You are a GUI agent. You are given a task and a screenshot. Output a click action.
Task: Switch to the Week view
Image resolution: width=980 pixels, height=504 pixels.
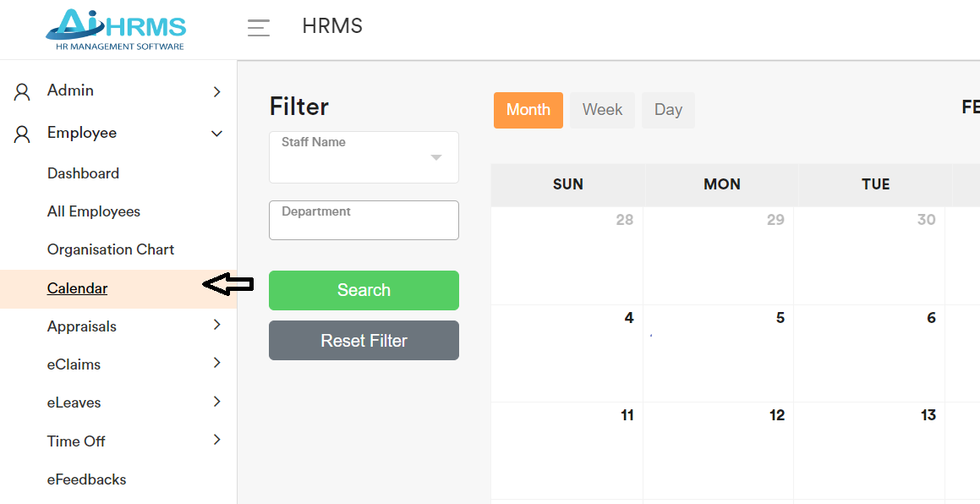tap(602, 110)
